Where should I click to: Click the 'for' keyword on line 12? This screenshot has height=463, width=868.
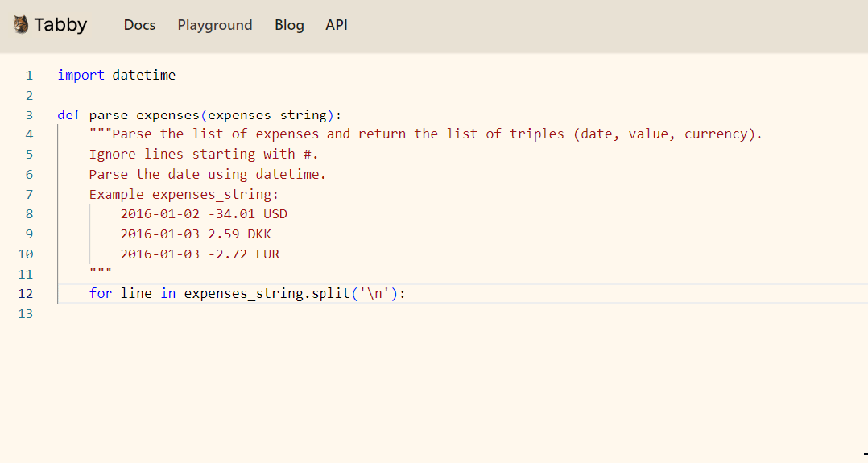[x=101, y=293]
